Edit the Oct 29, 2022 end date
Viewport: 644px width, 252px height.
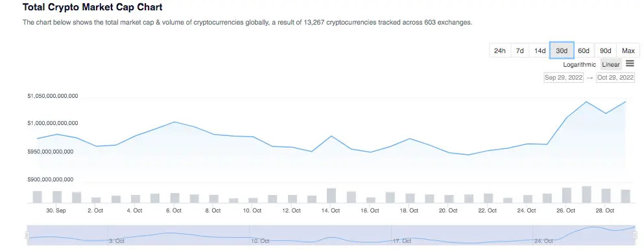point(615,78)
